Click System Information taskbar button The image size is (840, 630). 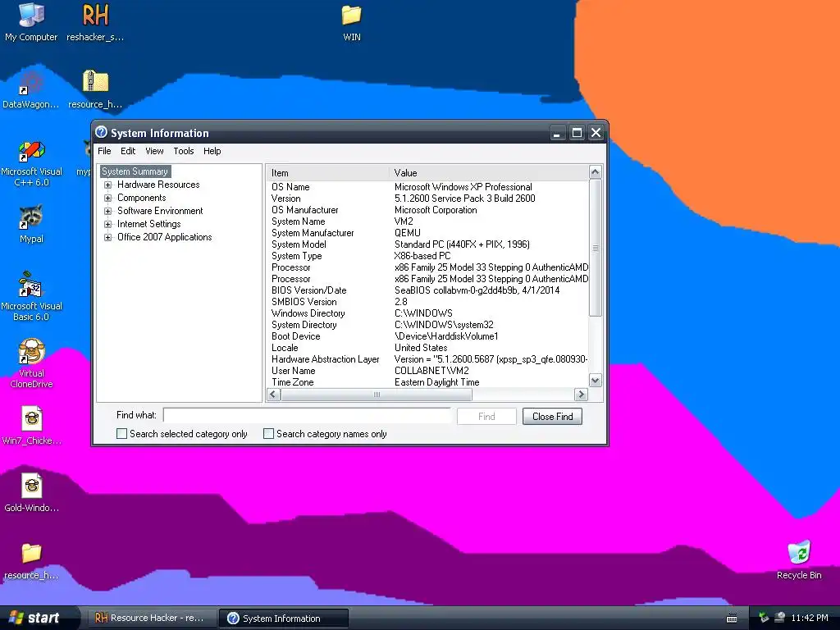tap(285, 619)
